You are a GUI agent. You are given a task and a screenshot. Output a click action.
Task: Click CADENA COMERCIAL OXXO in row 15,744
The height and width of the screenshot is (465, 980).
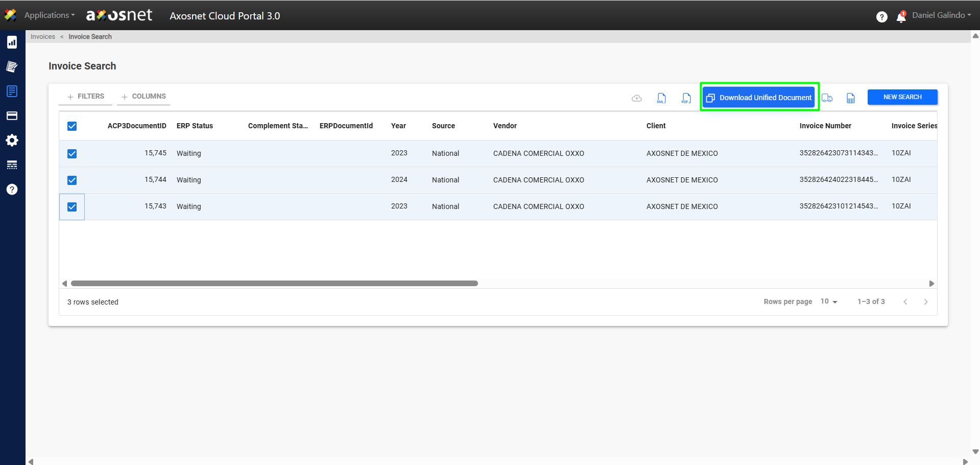539,180
